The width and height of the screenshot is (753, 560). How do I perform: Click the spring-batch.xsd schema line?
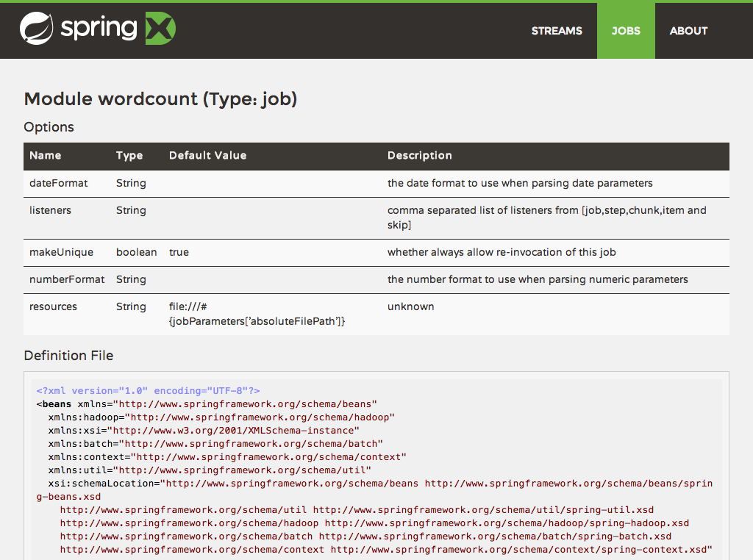366,536
